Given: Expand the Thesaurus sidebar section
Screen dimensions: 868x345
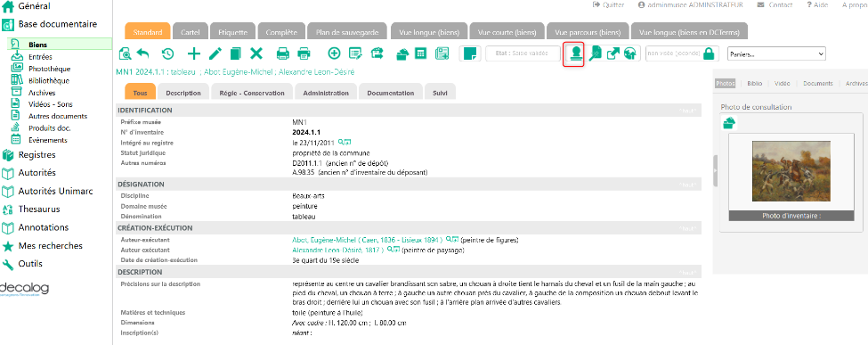Looking at the screenshot, I should pyautogui.click(x=39, y=209).
